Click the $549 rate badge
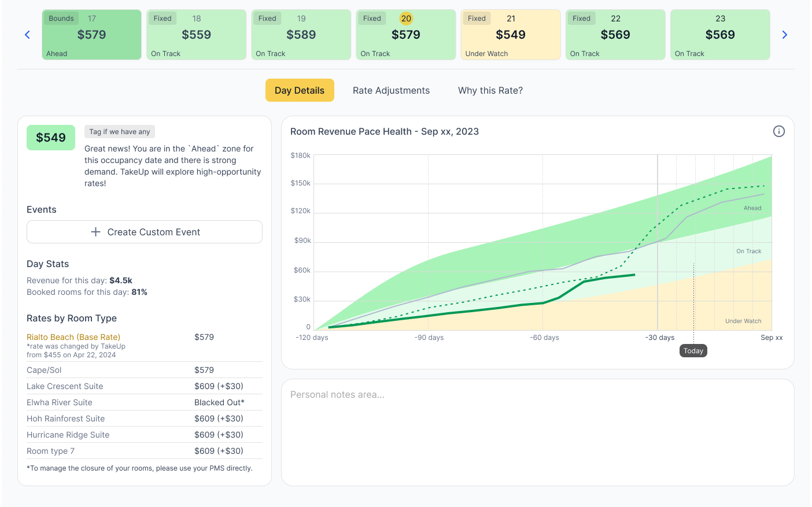Screen dimensions: 812x507 [x=51, y=138]
